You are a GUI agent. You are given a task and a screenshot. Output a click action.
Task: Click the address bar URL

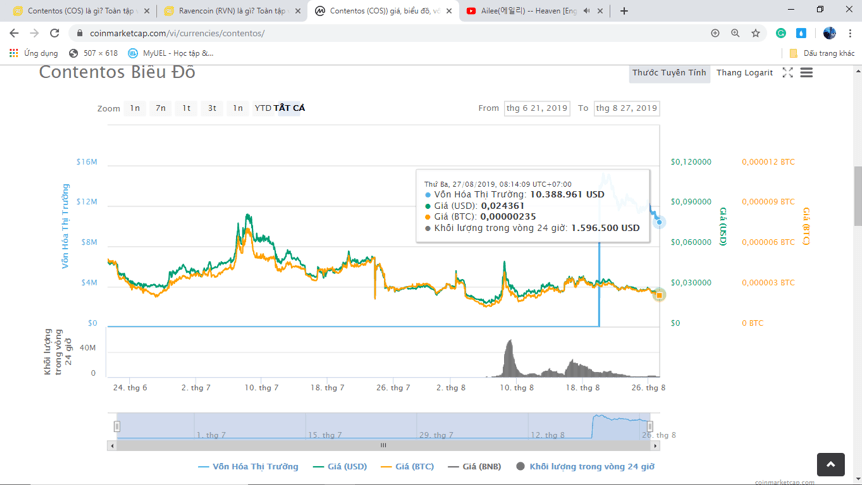click(x=177, y=33)
